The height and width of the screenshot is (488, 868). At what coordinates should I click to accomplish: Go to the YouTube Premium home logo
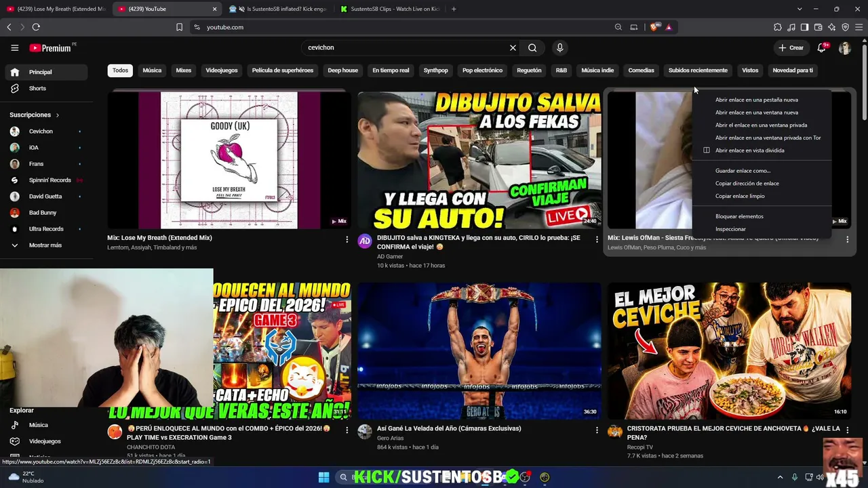[x=50, y=48]
